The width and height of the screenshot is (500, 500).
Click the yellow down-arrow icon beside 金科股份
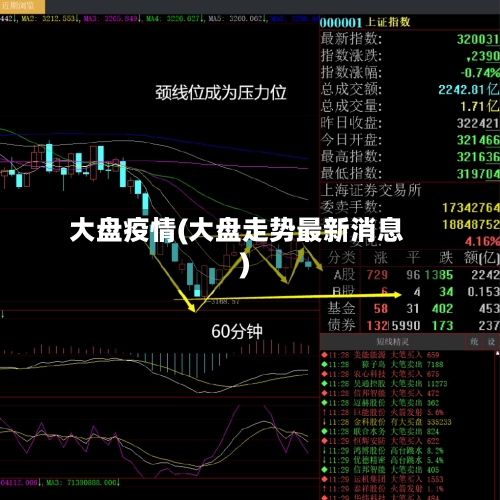pos(324,422)
